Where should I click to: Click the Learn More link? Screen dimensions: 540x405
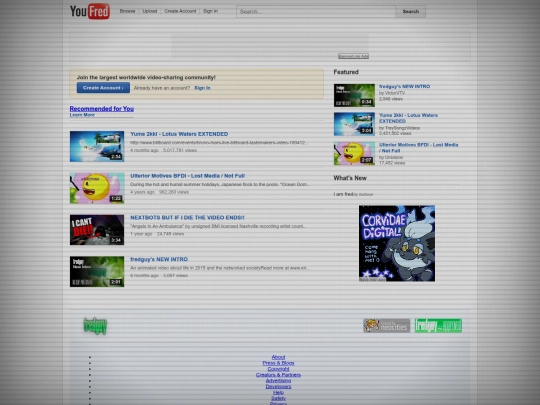point(82,115)
